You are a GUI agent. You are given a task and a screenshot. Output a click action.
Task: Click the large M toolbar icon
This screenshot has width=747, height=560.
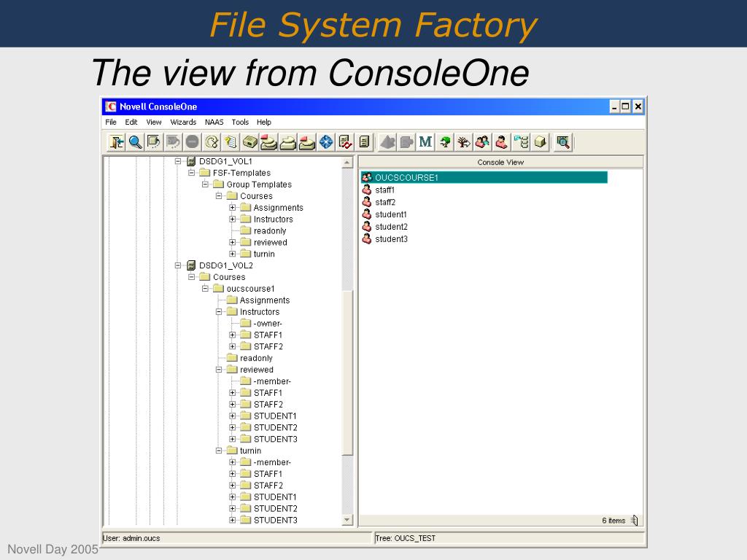pyautogui.click(x=425, y=142)
